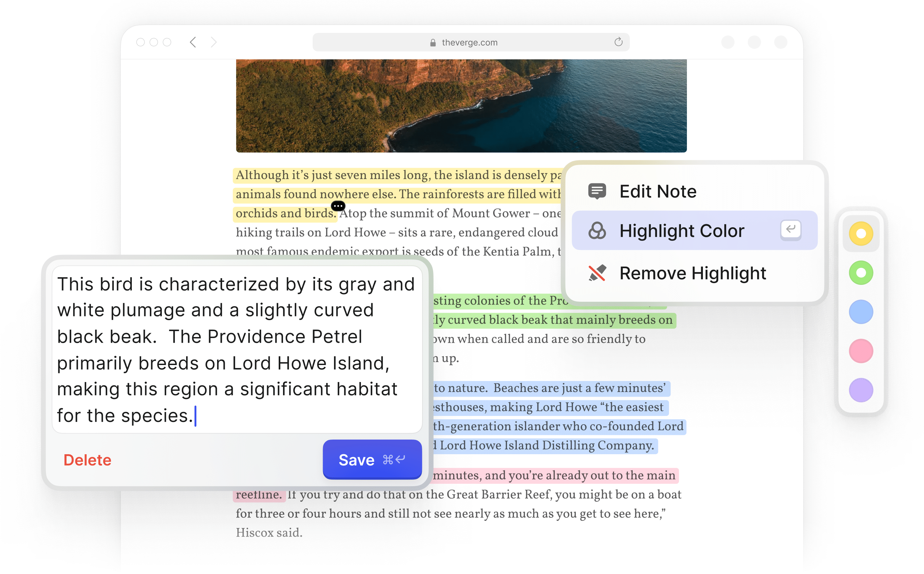Select the Highlight Color menu entry
This screenshot has height=574, width=924.
coord(694,231)
